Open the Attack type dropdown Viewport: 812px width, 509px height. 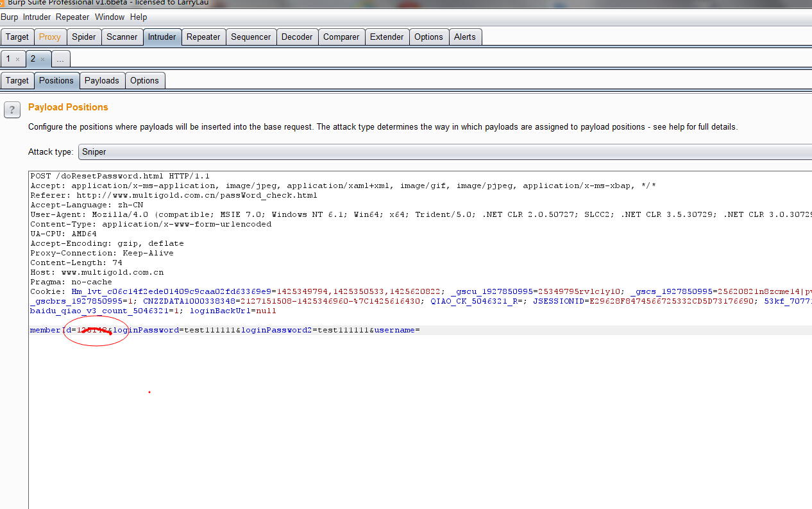[445, 152]
